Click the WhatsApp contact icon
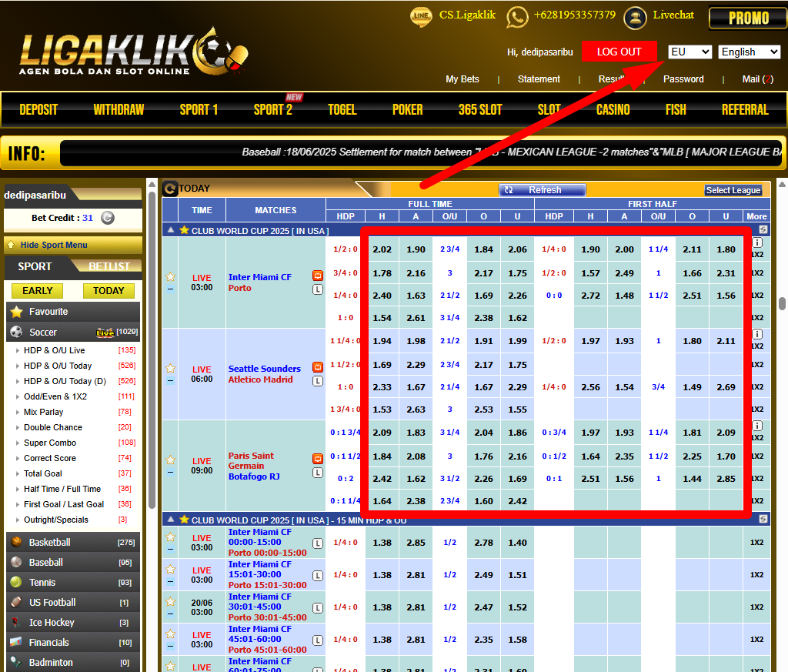The width and height of the screenshot is (788, 672). (517, 17)
